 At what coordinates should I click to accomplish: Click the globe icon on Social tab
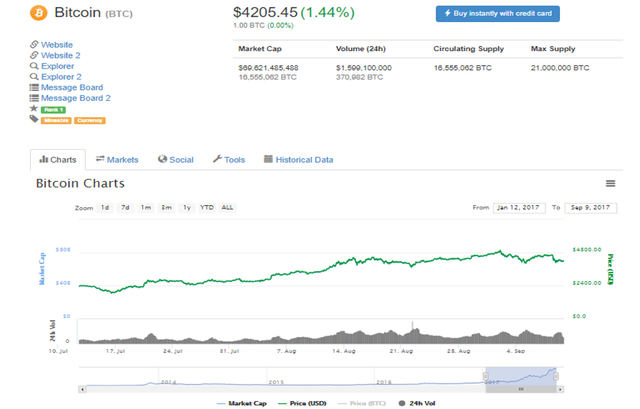(x=162, y=159)
